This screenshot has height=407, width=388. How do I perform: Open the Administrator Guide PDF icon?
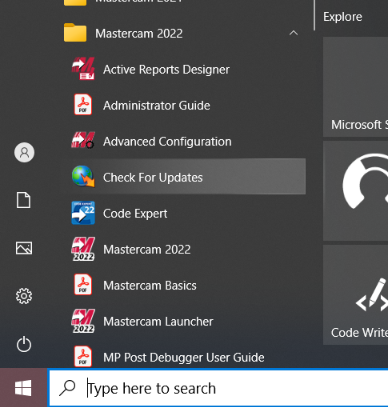pyautogui.click(x=83, y=105)
